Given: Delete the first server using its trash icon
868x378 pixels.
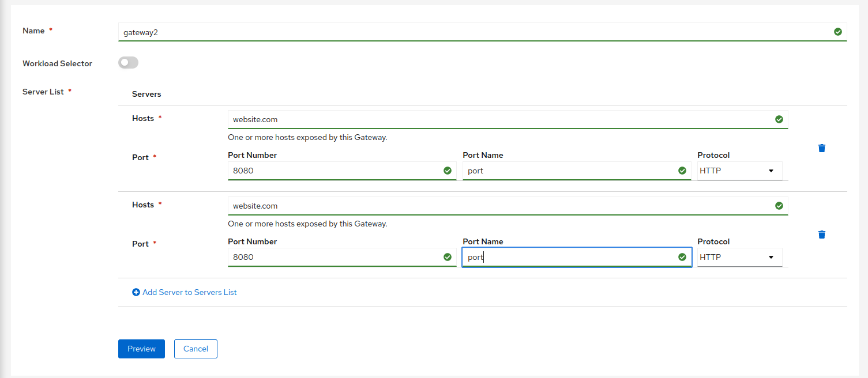Looking at the screenshot, I should point(821,148).
